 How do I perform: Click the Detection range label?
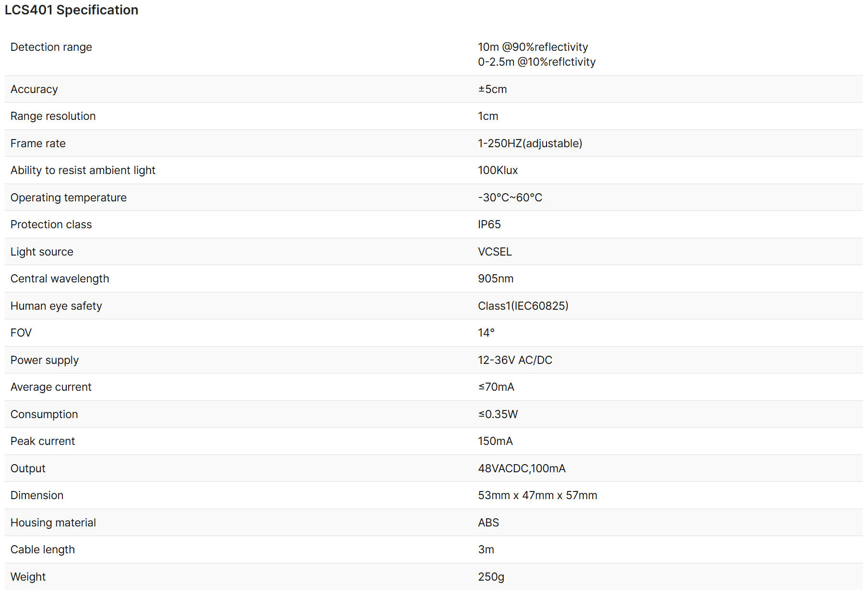pos(51,47)
